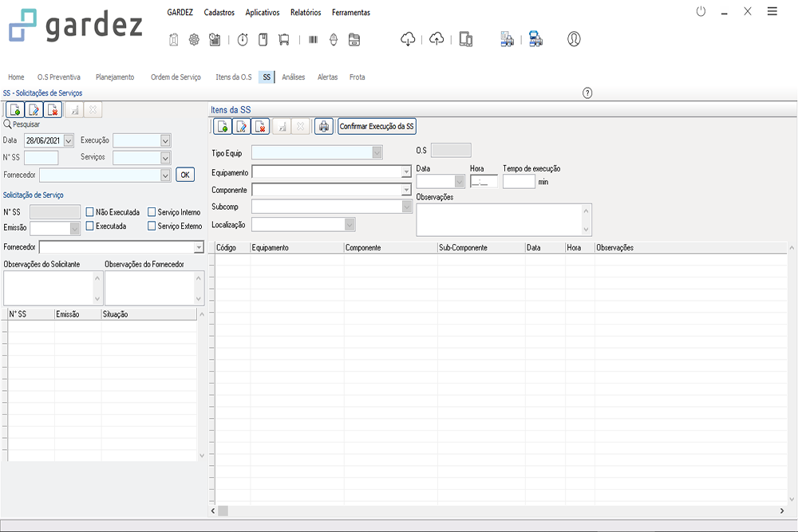Open the Cadastros menu
798x532 pixels.
[219, 12]
